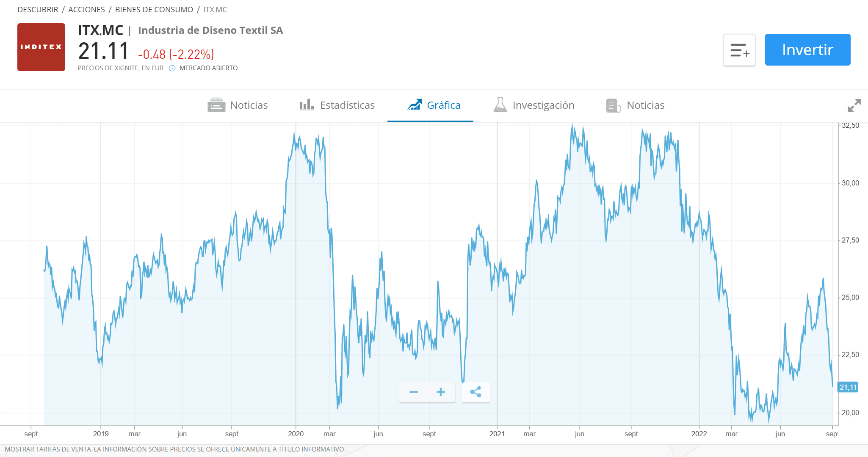The image size is (868, 457).
Task: Add ITX.MC to a watchlist
Action: coord(739,50)
